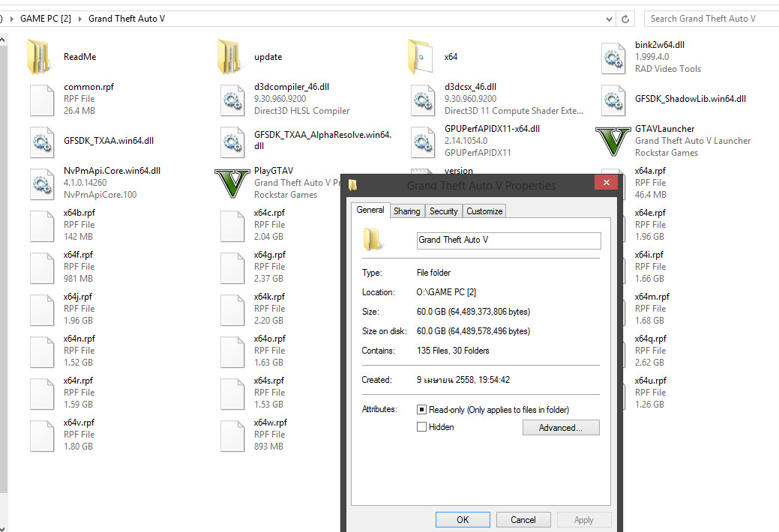The height and width of the screenshot is (532, 779).
Task: Select the bink2w64.dll file icon
Action: (x=613, y=58)
